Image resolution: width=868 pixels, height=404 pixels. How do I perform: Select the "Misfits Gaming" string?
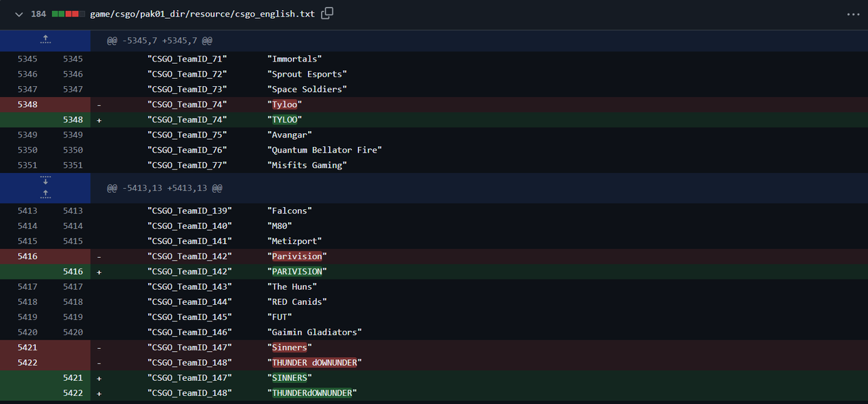tap(307, 165)
